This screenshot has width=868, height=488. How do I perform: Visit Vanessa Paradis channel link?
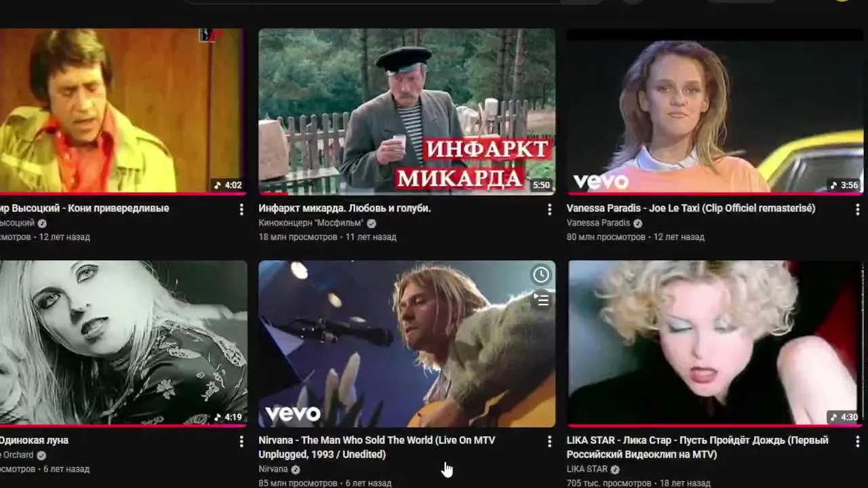coord(598,223)
